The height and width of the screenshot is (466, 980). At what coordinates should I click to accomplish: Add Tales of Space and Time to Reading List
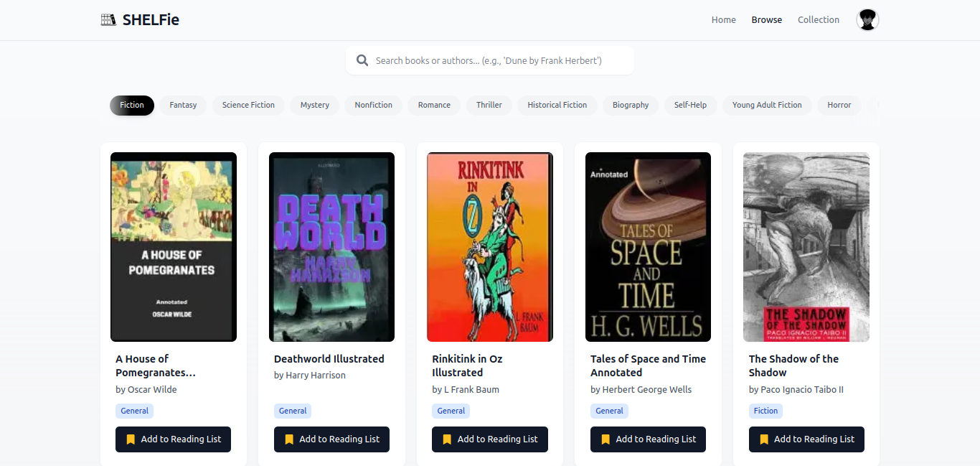tap(648, 439)
